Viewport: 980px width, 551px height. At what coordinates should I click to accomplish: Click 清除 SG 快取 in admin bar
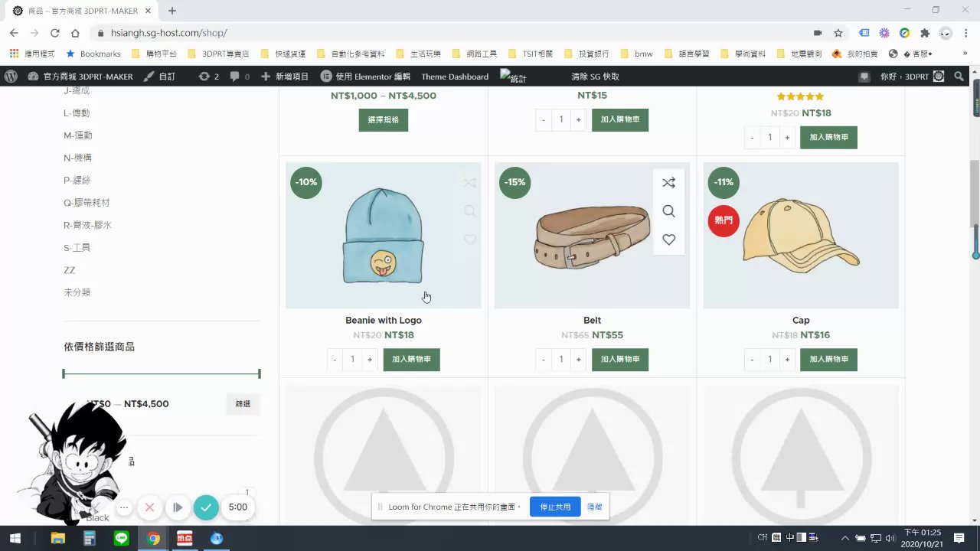tap(595, 77)
